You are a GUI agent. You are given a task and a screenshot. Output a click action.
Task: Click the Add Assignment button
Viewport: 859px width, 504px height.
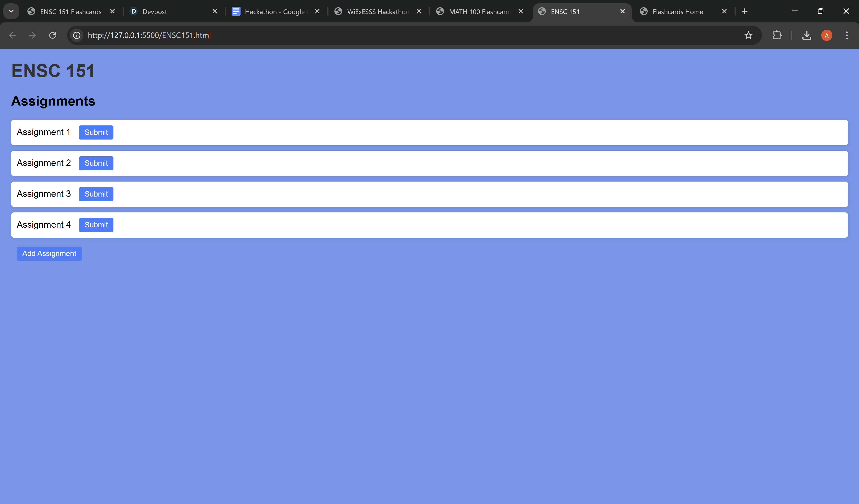pyautogui.click(x=49, y=253)
